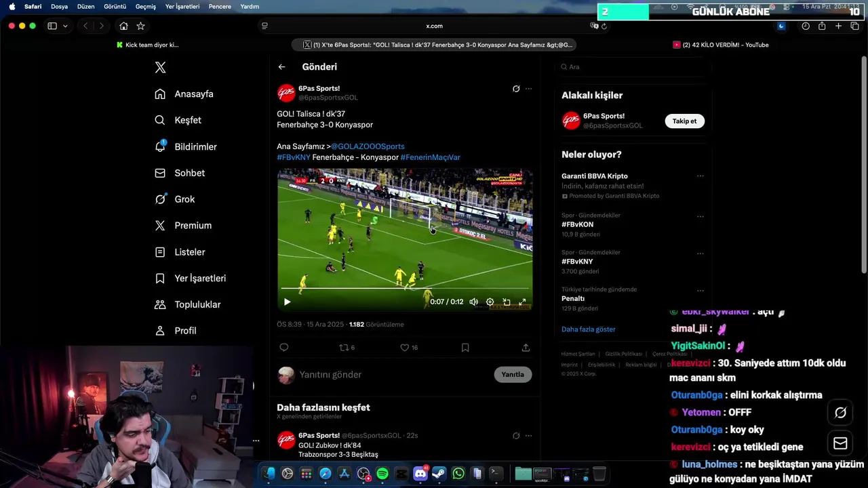
Task: Open #FeneriınMaçıVar hashtag
Action: pyautogui.click(x=430, y=157)
